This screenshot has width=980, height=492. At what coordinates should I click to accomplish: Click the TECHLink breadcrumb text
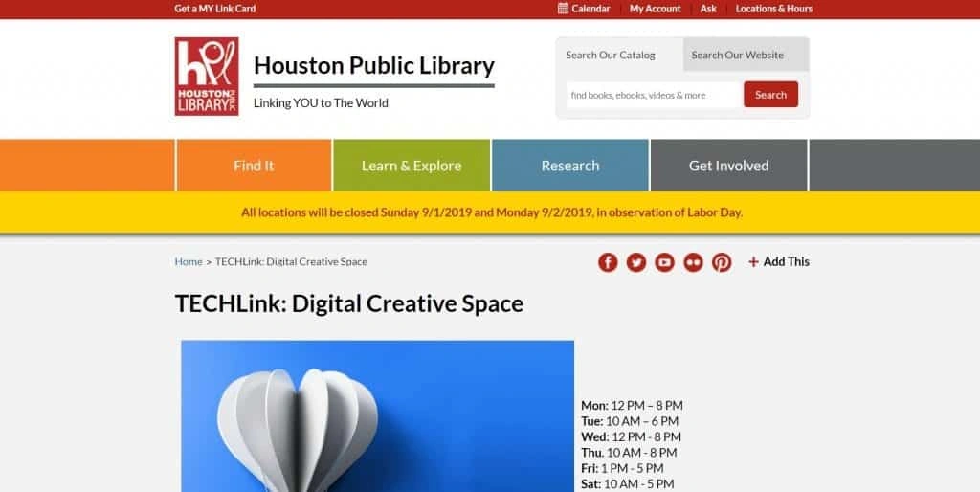(291, 262)
